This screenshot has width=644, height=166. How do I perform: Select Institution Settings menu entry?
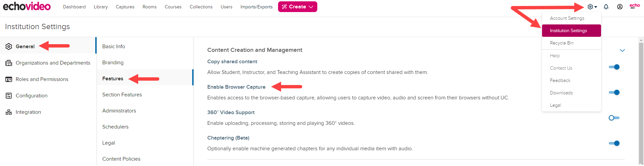pos(572,30)
